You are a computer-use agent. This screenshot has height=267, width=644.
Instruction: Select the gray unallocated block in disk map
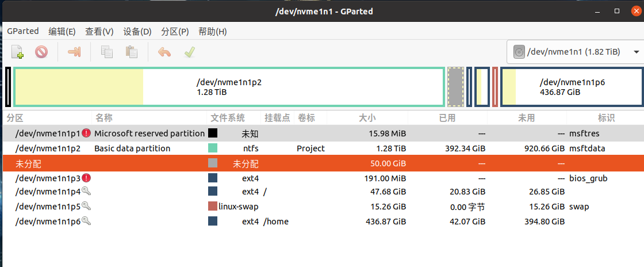coord(455,87)
